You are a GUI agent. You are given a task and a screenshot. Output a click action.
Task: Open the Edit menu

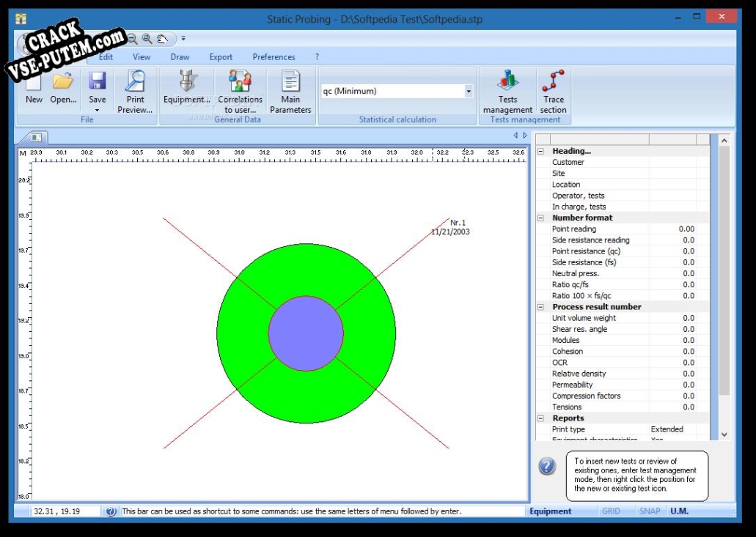pos(106,57)
